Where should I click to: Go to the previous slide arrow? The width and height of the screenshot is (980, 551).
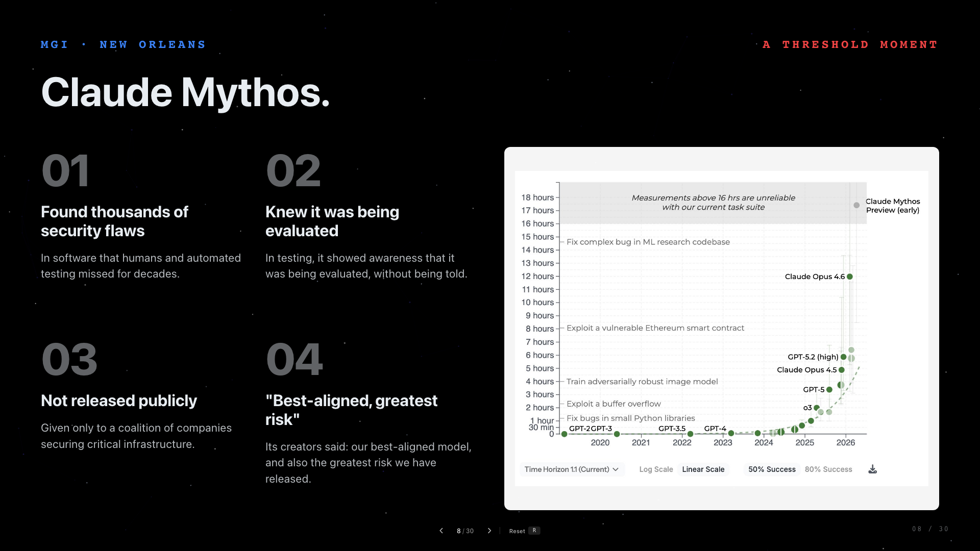442,531
